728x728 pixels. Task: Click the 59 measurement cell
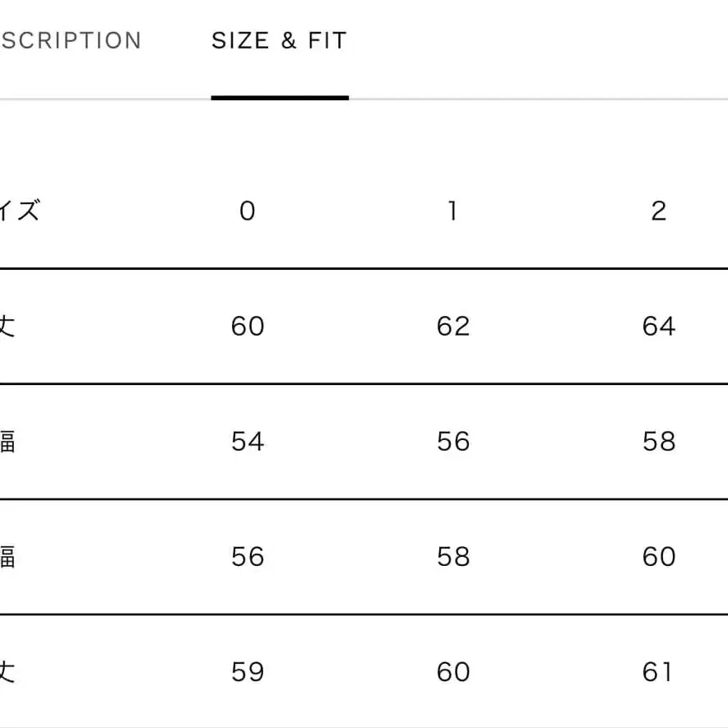(x=247, y=672)
